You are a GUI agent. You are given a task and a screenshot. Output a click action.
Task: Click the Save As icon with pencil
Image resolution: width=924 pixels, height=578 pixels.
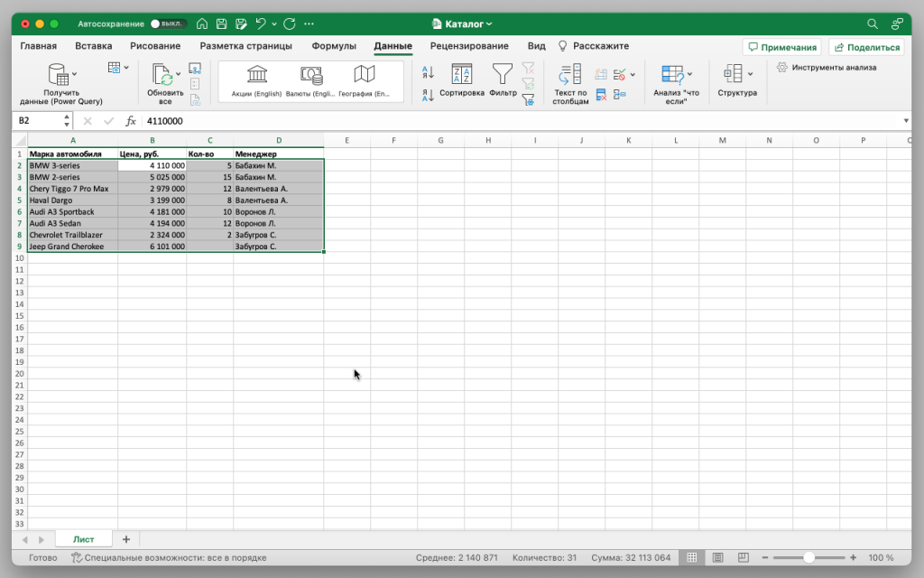(241, 24)
